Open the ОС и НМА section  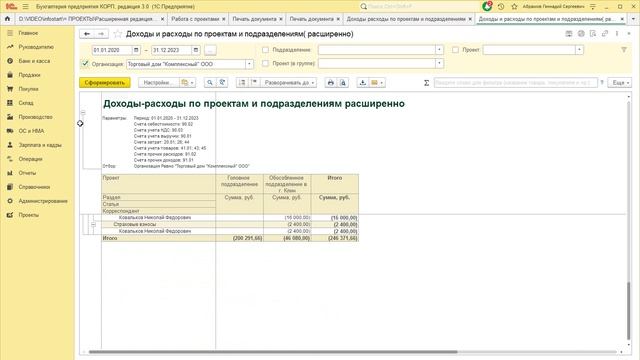31,131
